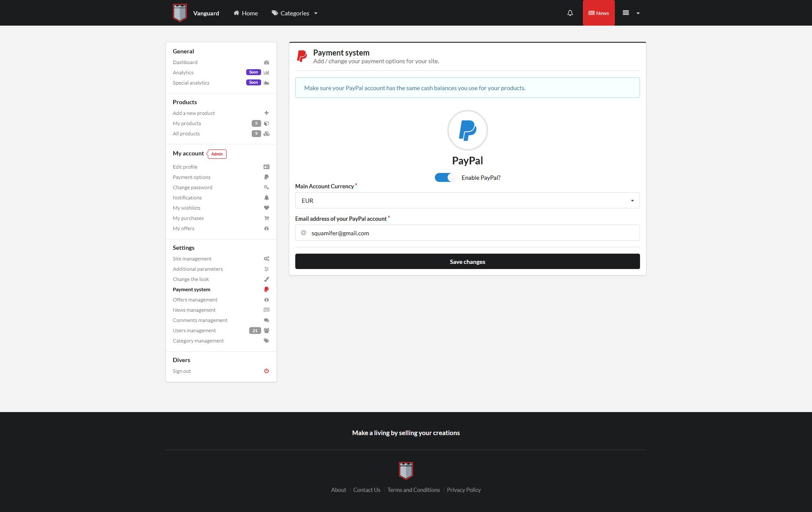
Task: Click the red power icon for Sign out
Action: tap(266, 371)
